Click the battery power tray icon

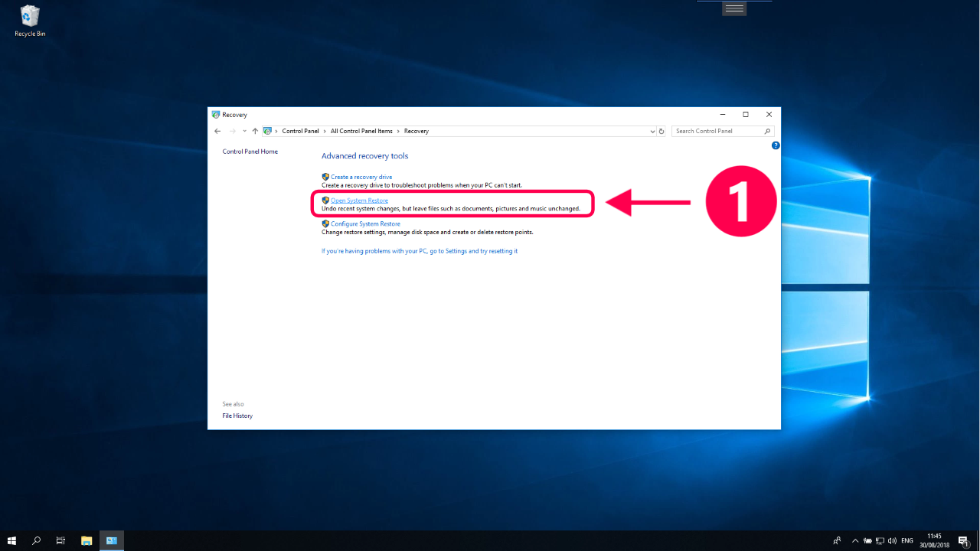[x=867, y=540]
